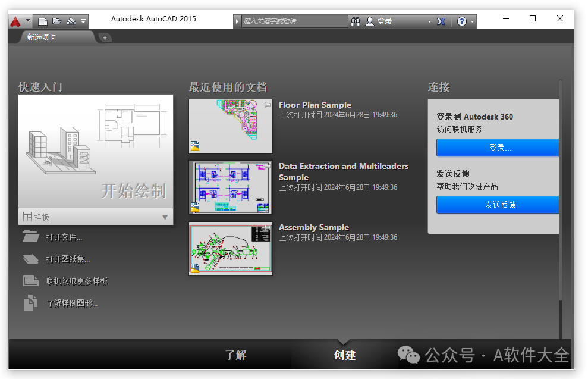Open 打开文件... link
This screenshot has height=379, width=588.
(64, 237)
